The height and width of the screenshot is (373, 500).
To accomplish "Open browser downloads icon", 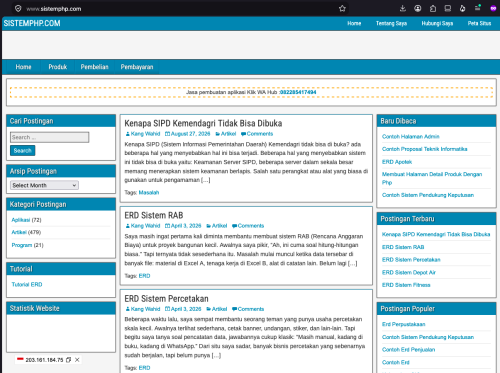I will coord(403,9).
